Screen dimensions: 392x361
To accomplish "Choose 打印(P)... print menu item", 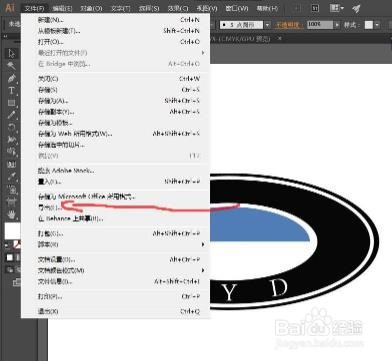I will pyautogui.click(x=115, y=296).
